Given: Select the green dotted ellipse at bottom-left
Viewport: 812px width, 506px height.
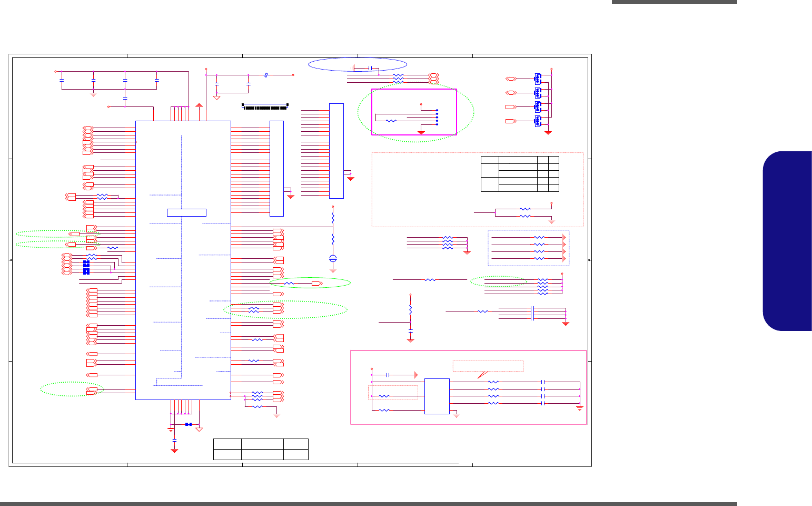Looking at the screenshot, I should click(72, 389).
